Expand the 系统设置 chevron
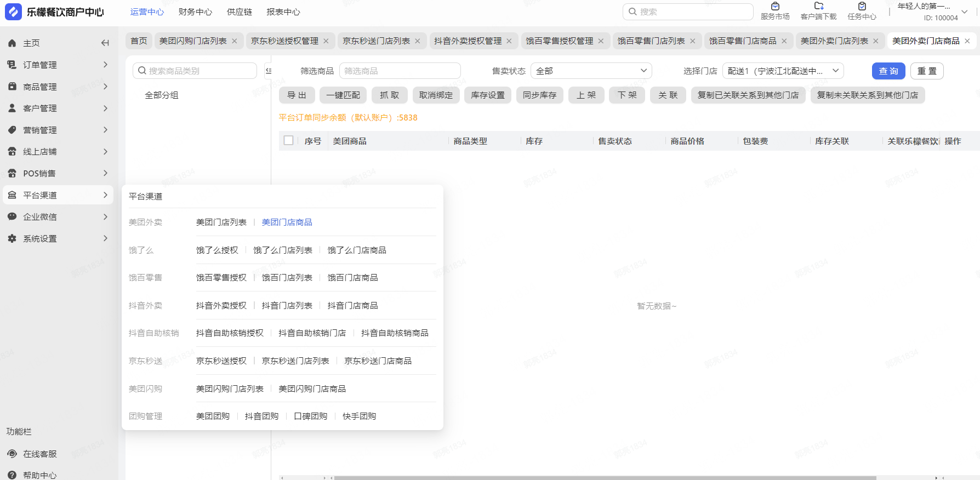This screenshot has width=980, height=480. (105, 238)
